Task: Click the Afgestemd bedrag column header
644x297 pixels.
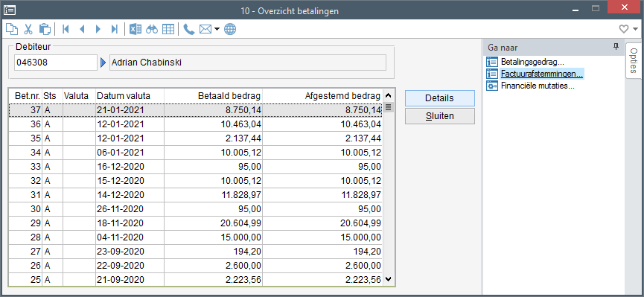Action: [x=322, y=96]
